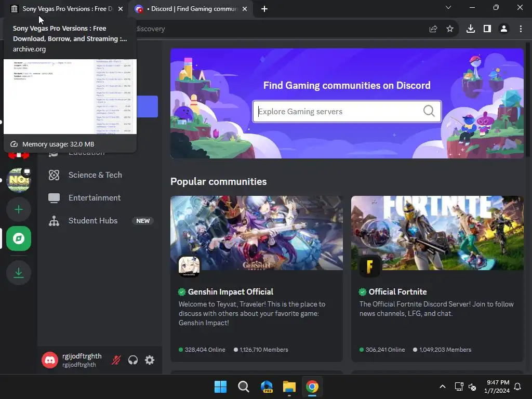This screenshot has height=399, width=532.
Task: Switch to the Sony Vegas Pro Versions tab
Action: [67, 9]
